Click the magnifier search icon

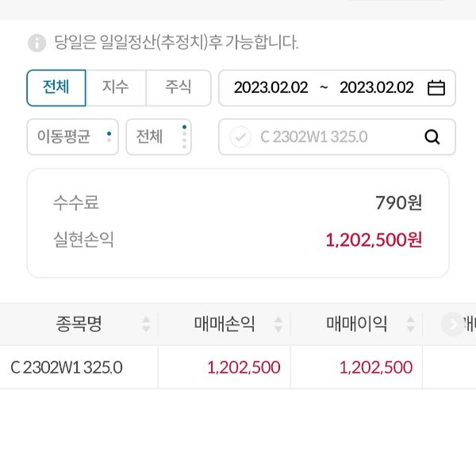[x=432, y=137]
